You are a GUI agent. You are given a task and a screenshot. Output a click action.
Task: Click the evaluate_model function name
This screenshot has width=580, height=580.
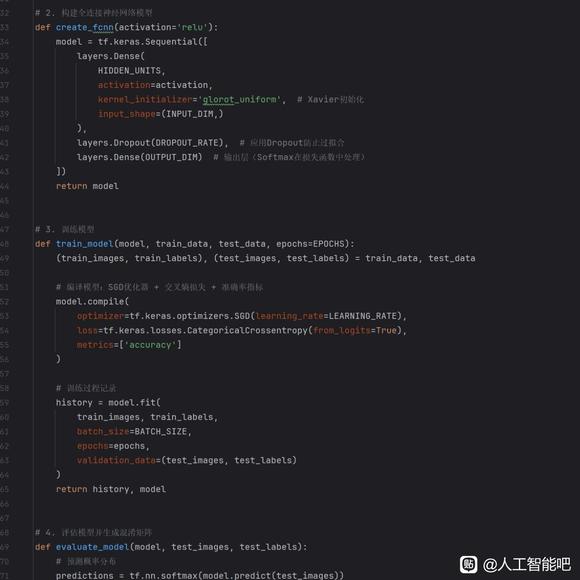(x=92, y=547)
